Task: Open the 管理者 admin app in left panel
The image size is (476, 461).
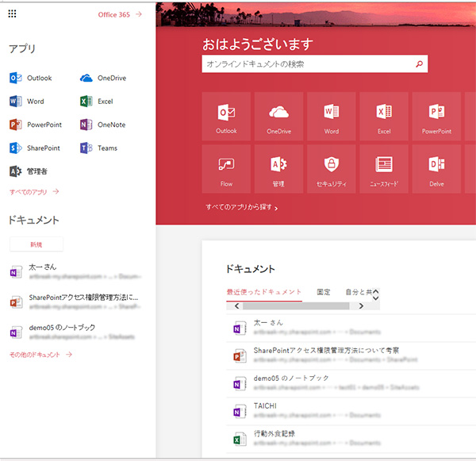Action: click(x=29, y=171)
